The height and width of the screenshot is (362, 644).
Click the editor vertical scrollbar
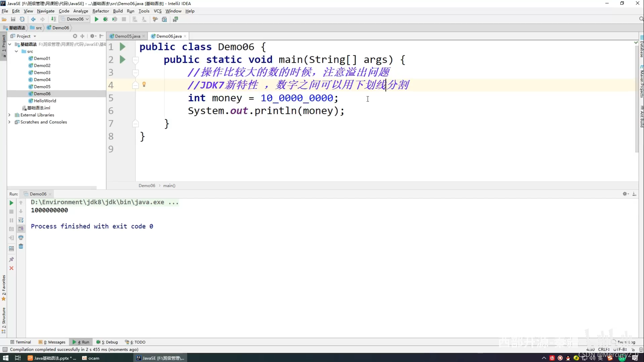point(637,99)
